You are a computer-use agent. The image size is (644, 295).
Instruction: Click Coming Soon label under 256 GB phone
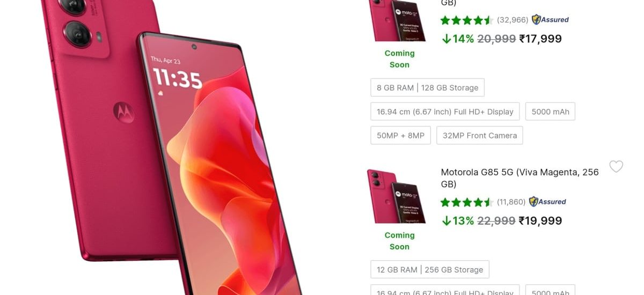click(x=399, y=241)
